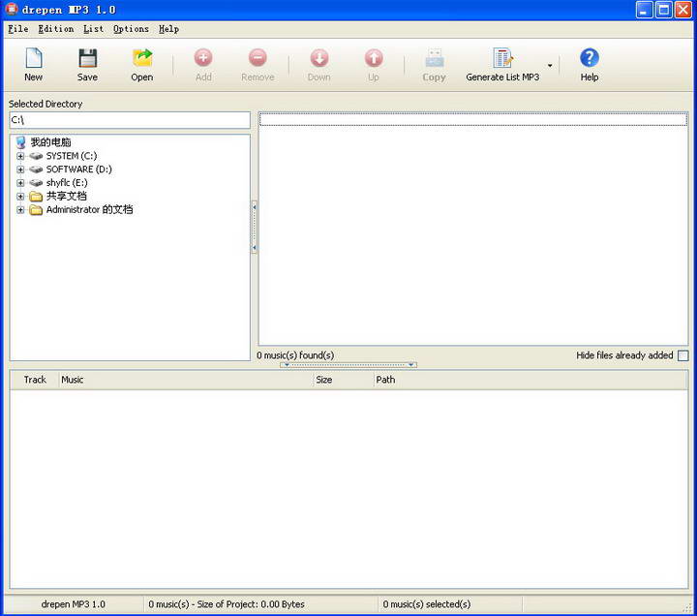Screen dimensions: 697x616
Task: Click the Add plus icon
Action: (x=203, y=58)
